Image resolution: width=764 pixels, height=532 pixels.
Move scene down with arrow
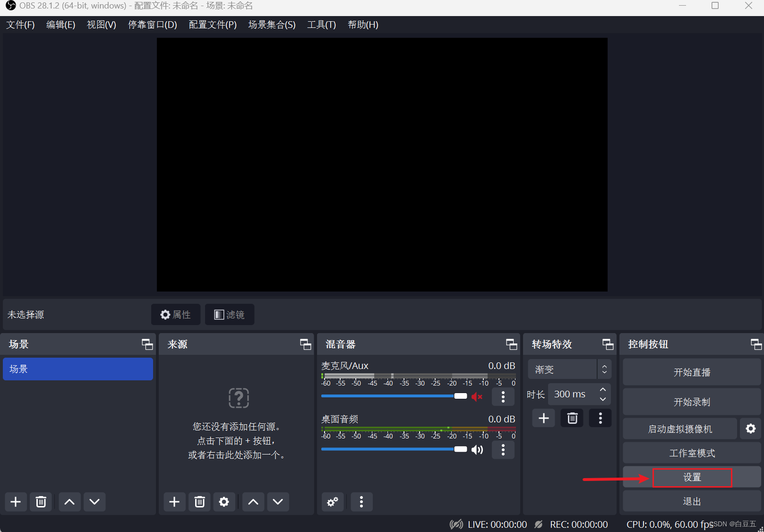(x=94, y=502)
